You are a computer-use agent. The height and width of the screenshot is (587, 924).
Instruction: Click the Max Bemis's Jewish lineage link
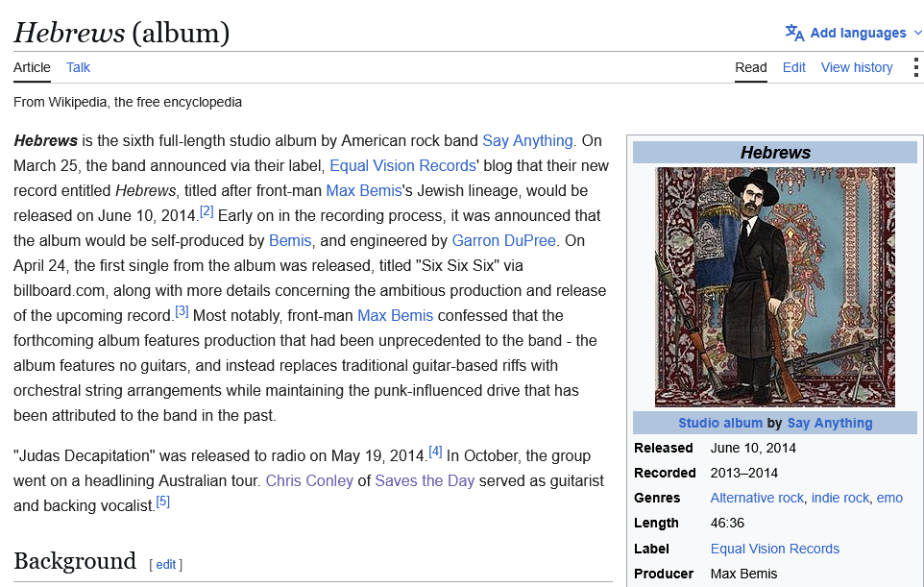pos(364,191)
